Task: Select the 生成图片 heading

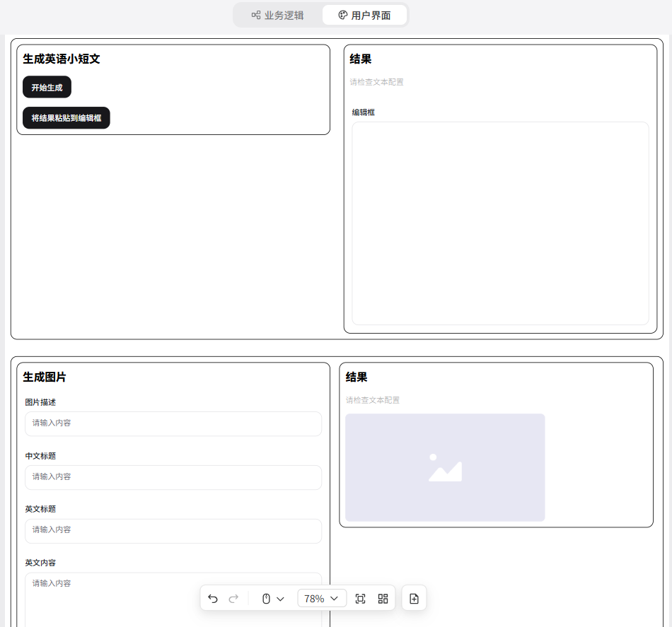Action: [45, 377]
